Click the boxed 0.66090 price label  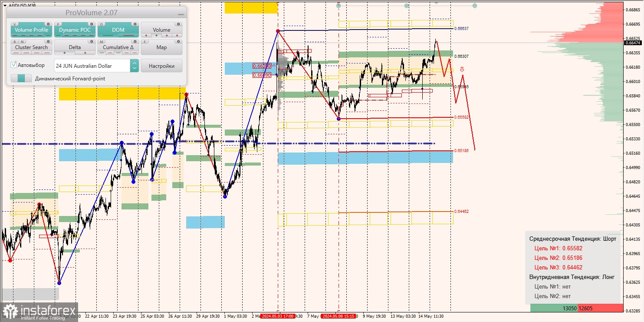[x=262, y=75]
